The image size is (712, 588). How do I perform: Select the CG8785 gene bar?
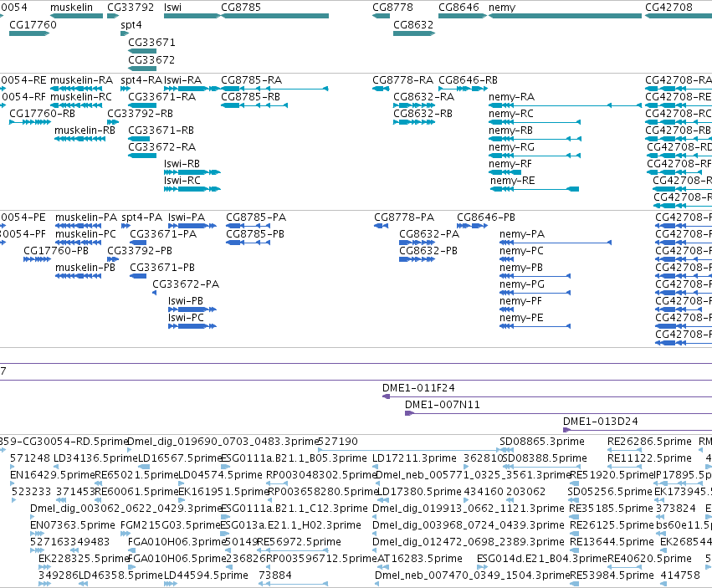pyautogui.click(x=274, y=16)
